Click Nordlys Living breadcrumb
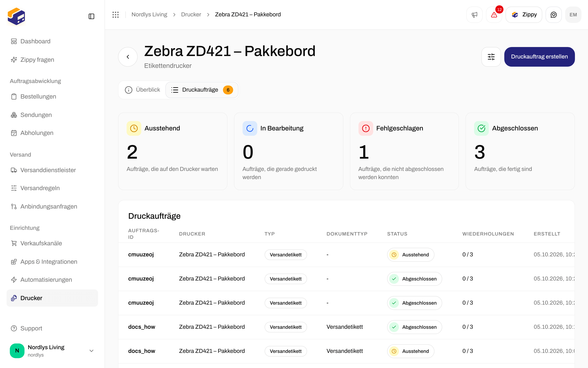588x368 pixels. (x=149, y=15)
